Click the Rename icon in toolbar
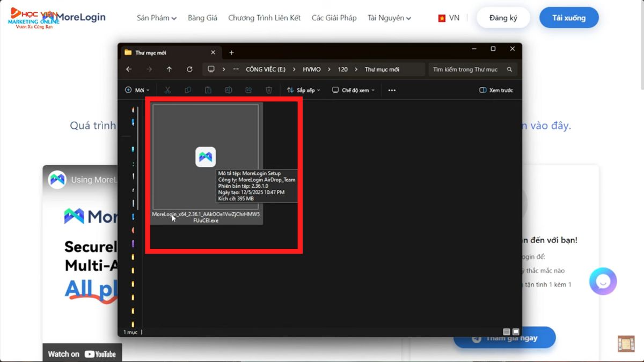The width and height of the screenshot is (644, 362). pyautogui.click(x=228, y=90)
